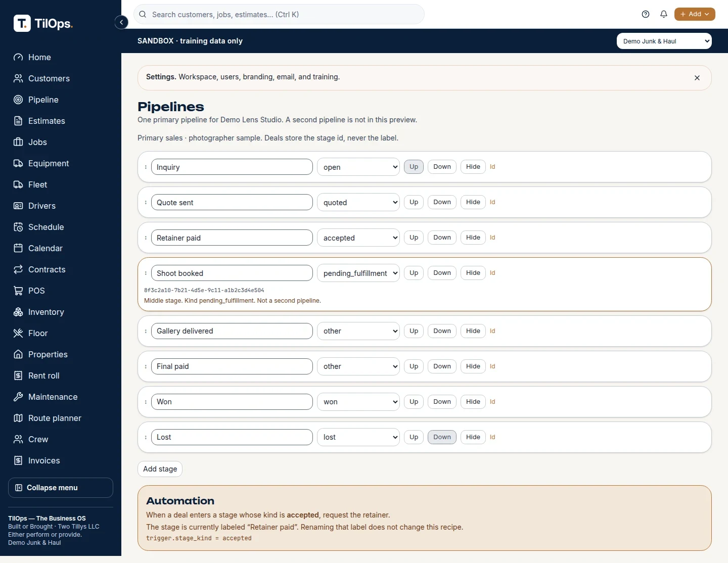
Task: Show the Id for Final paid stage
Action: click(x=492, y=366)
